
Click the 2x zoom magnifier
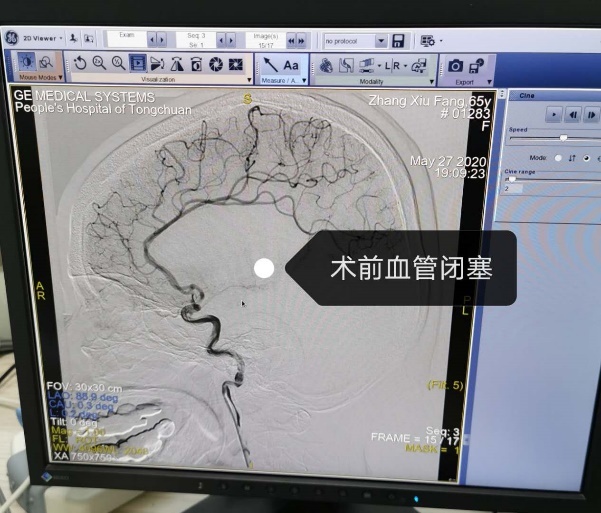click(x=99, y=63)
